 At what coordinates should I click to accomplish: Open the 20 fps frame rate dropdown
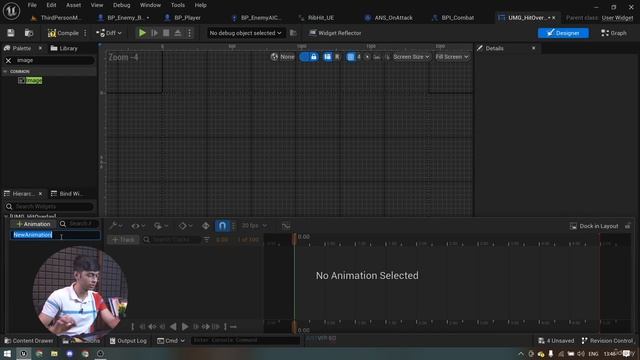[254, 226]
